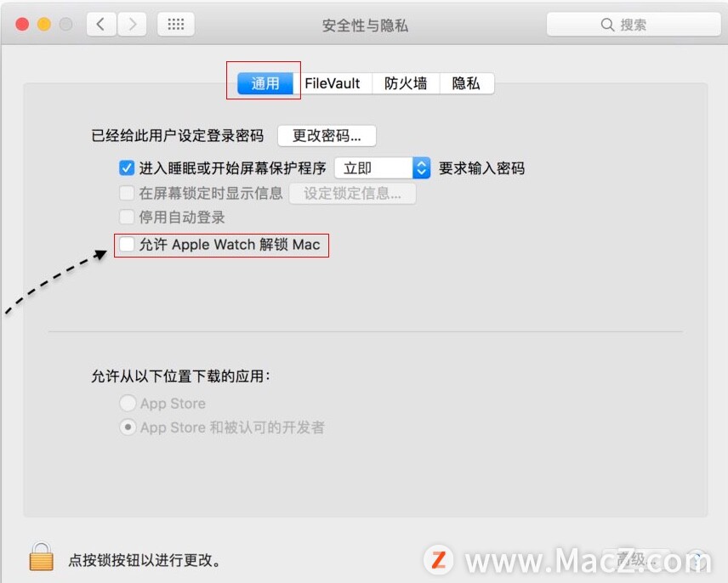Screen dimensions: 728x583
Task: Switch to the FileVault tab
Action: click(333, 83)
